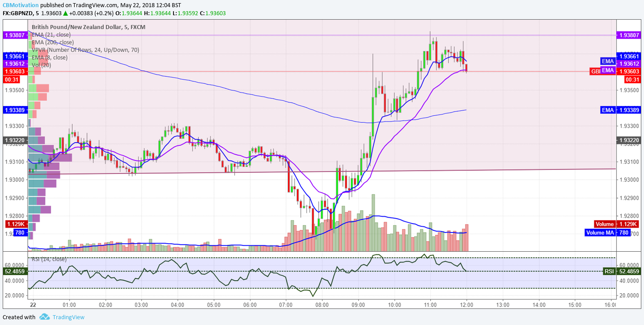
Task: Click purple 1.93807 label on right scale
Action: [628, 35]
